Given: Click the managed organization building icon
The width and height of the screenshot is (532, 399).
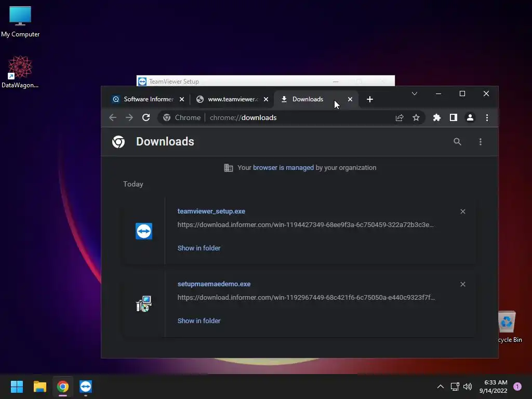Looking at the screenshot, I should (229, 168).
